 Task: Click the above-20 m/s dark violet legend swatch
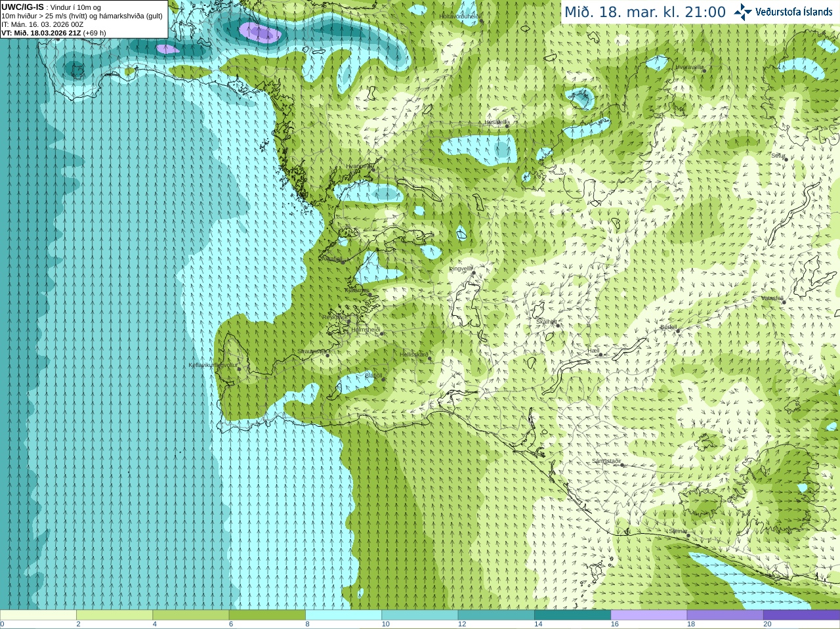coord(801,615)
